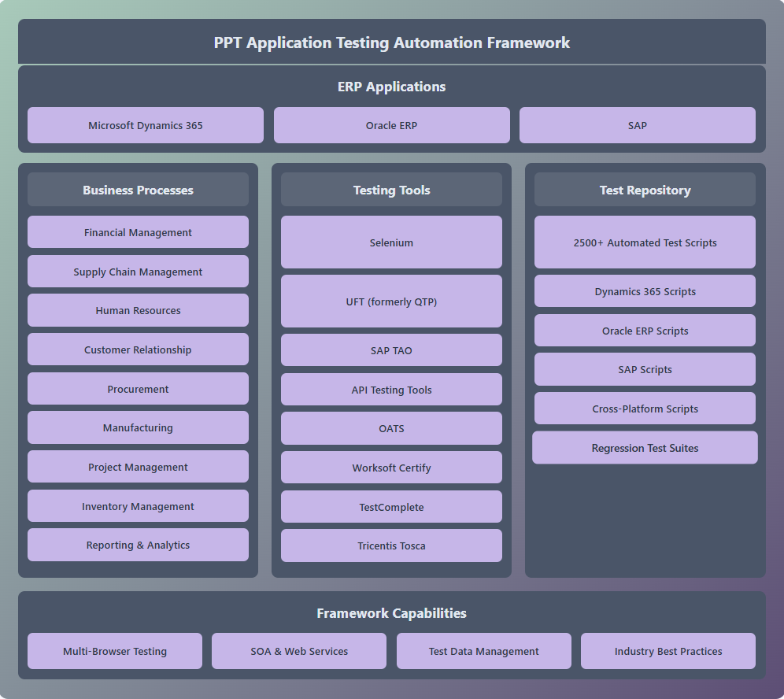Viewport: 784px width, 699px height.
Task: Select 2500+ Automated Test Scripts
Action: pos(645,242)
